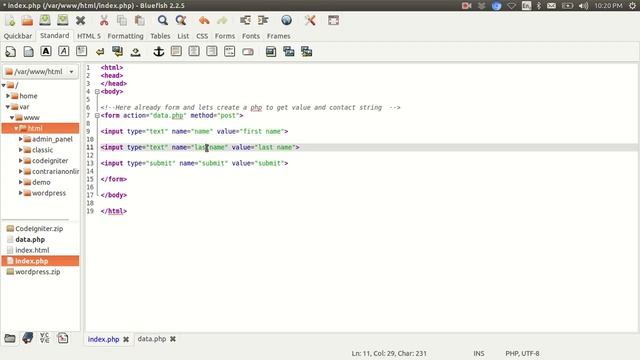
Task: Close the data.php document tab
Action: coord(173,339)
